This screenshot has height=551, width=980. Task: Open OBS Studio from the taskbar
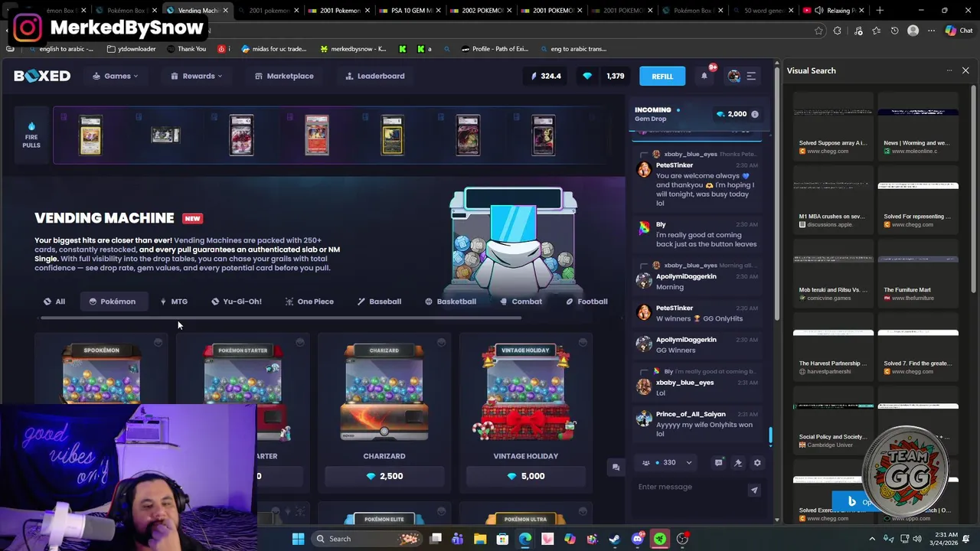click(x=682, y=539)
